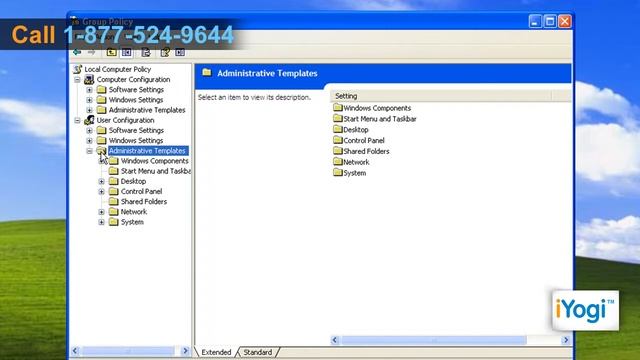Select the Local Computer Policy root icon
The image size is (640, 360).
pos(78,69)
